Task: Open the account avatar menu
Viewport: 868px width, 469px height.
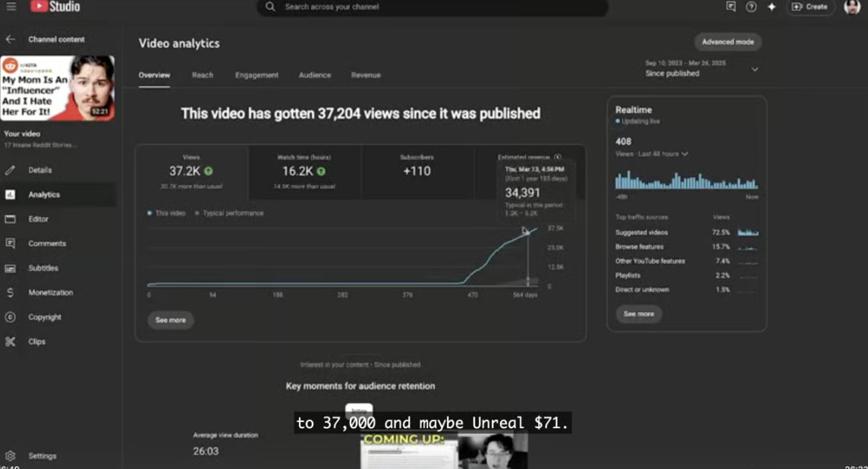Action: point(852,7)
